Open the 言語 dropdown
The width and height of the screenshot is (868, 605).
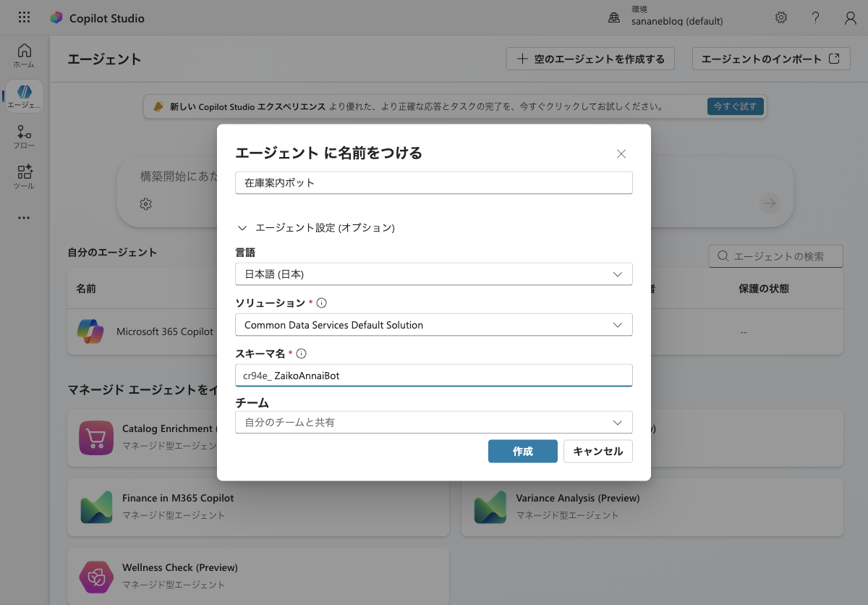pos(434,274)
